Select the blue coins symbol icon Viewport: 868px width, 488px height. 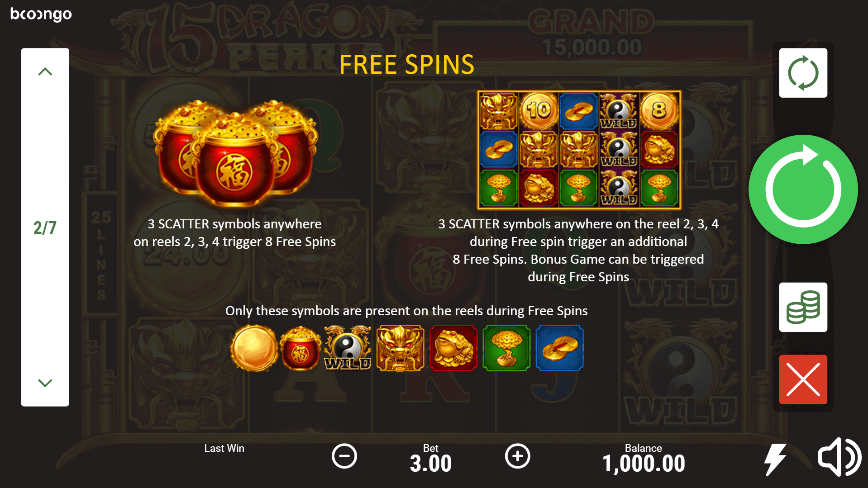(559, 348)
